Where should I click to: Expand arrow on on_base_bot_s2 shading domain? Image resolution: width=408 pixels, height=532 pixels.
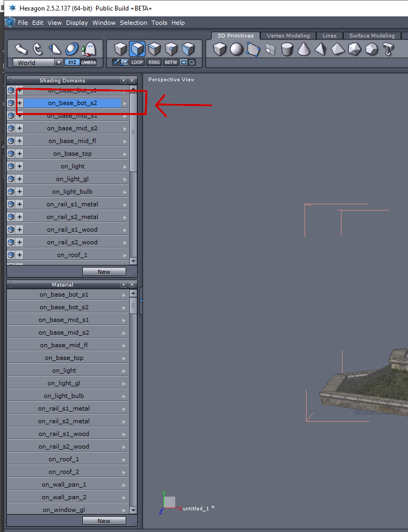[125, 103]
